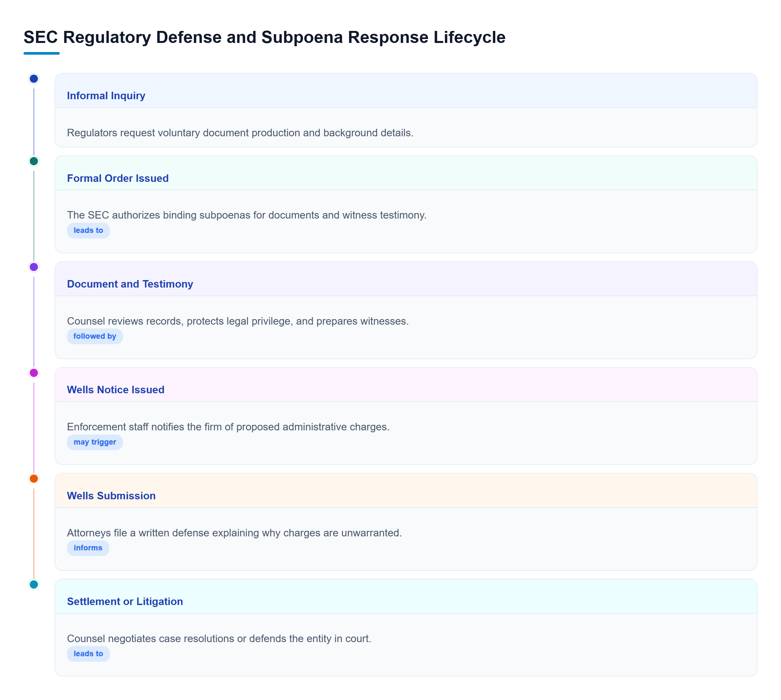
Task: Select the Wells Notice Issued timeline dot
Action: click(x=34, y=373)
